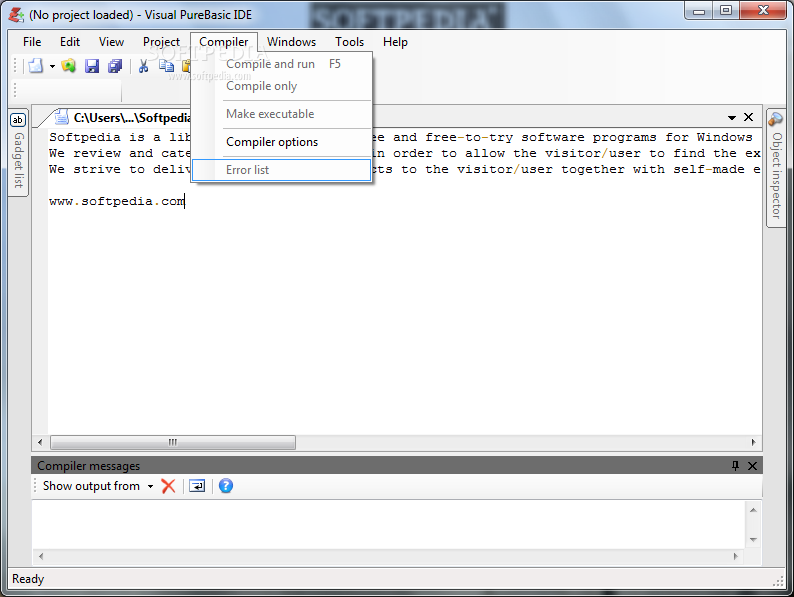794x597 pixels.
Task: Click the red X clear messages icon
Action: click(168, 486)
